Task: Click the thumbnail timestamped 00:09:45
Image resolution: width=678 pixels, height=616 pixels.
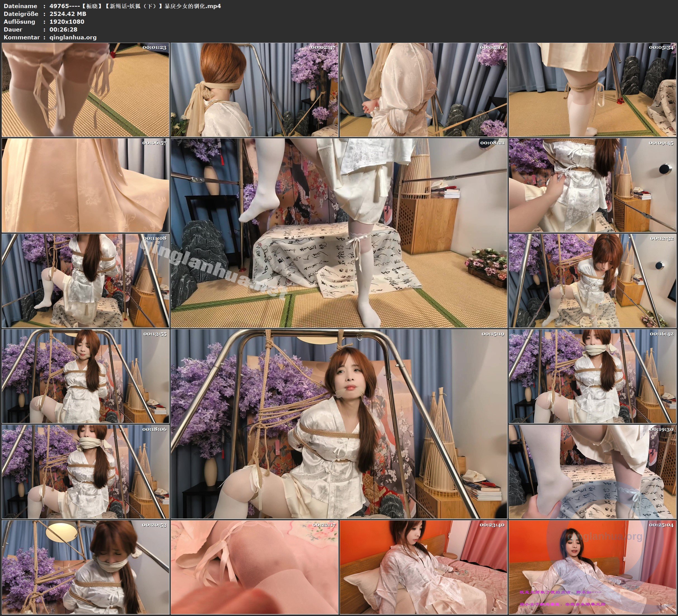Action: click(593, 185)
